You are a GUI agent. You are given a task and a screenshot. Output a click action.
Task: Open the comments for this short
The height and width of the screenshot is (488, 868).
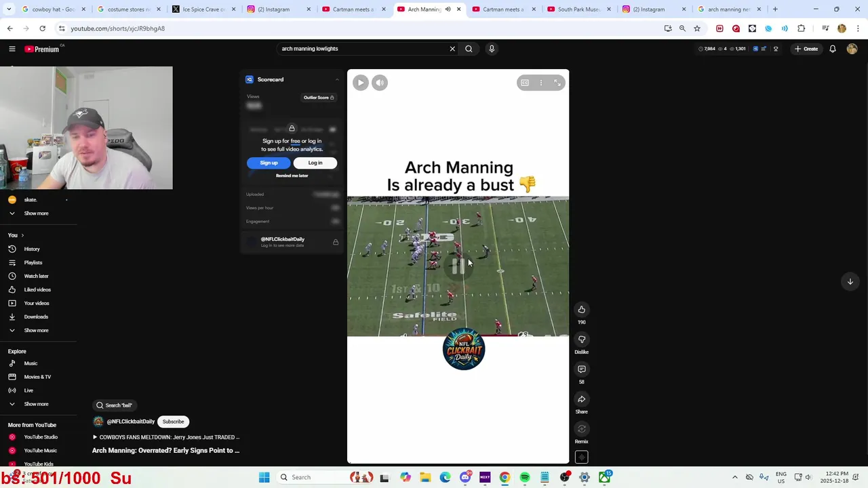click(581, 369)
